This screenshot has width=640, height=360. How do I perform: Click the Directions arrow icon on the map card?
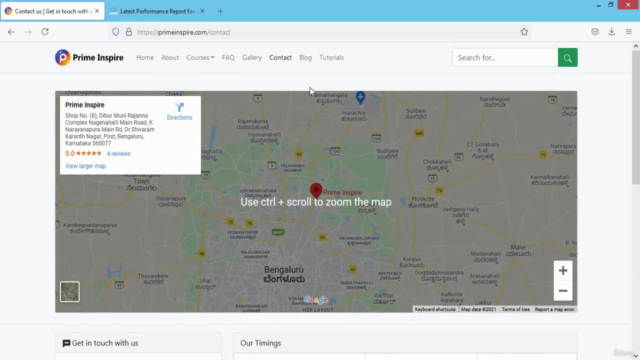pyautogui.click(x=179, y=107)
